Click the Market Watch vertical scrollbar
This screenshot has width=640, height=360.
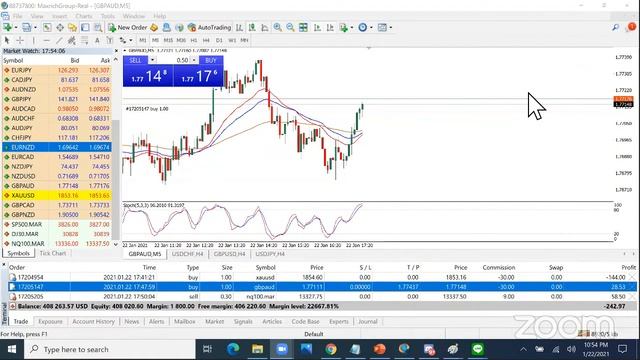click(116, 180)
